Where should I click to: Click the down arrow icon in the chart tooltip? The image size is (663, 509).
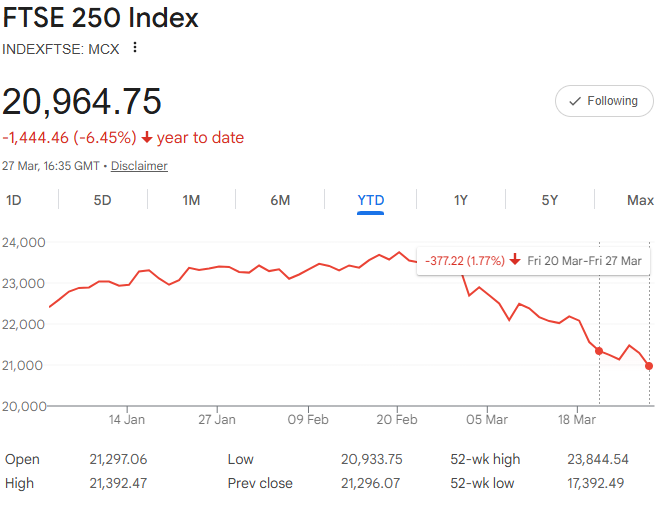tap(514, 260)
